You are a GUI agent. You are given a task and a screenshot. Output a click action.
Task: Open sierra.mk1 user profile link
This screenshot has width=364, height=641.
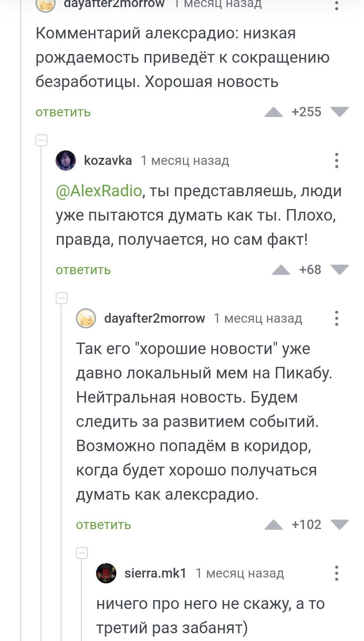[155, 573]
